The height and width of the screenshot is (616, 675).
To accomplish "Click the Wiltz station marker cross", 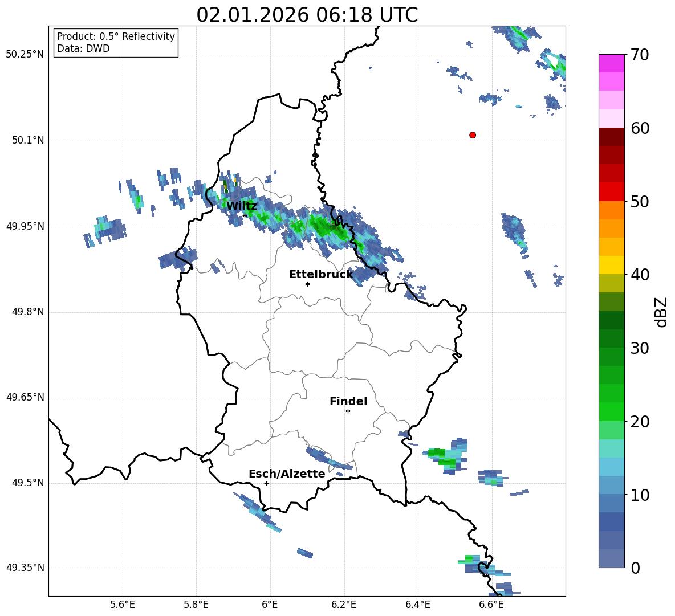I will 245,215.
